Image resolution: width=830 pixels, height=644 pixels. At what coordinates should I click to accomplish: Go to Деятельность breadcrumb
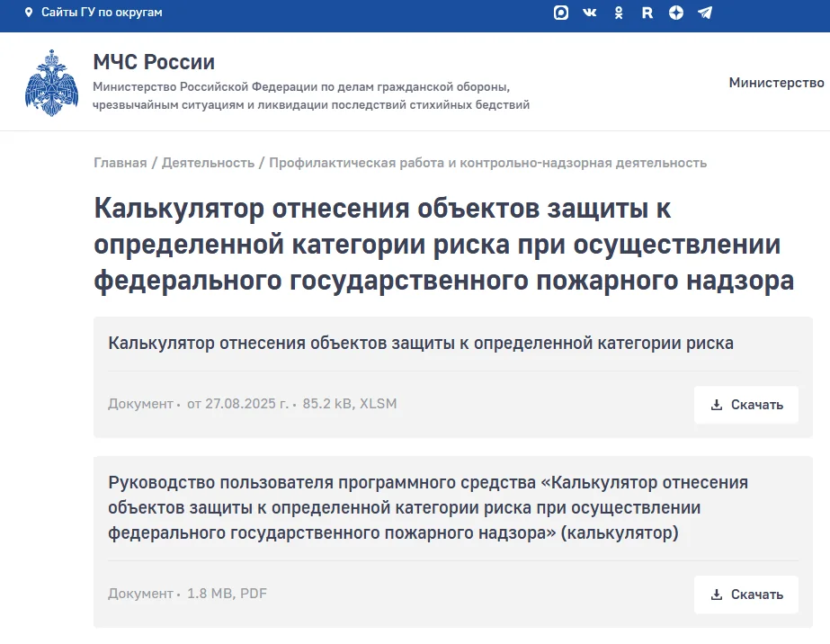pyautogui.click(x=208, y=163)
